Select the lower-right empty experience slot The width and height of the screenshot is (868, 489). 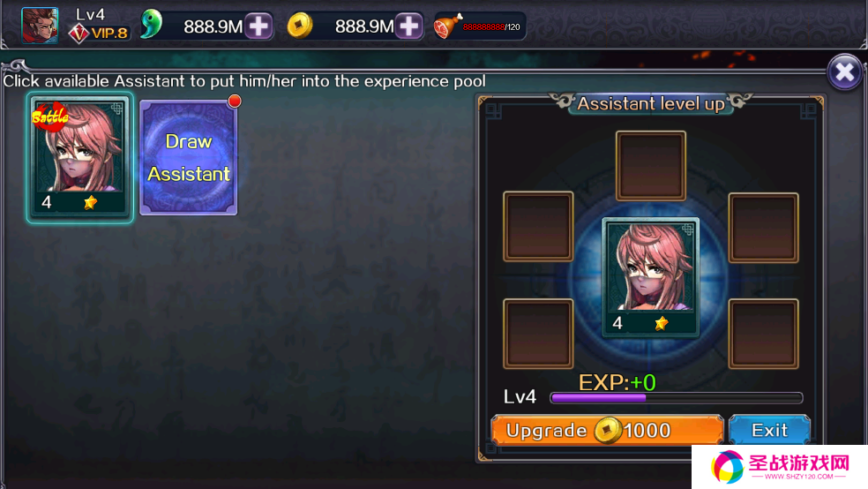point(763,334)
